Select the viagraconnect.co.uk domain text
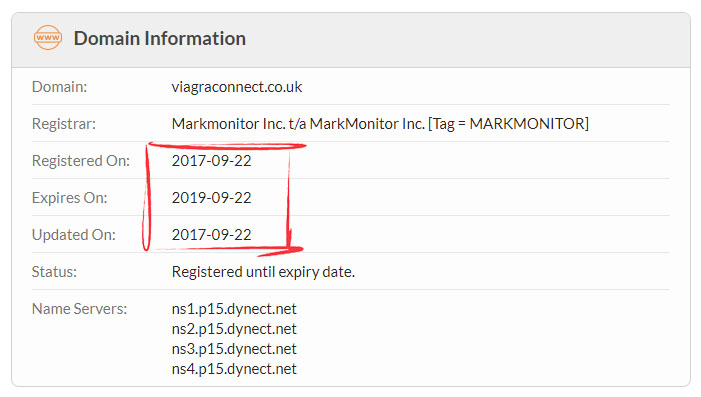701x397 pixels. tap(237, 87)
